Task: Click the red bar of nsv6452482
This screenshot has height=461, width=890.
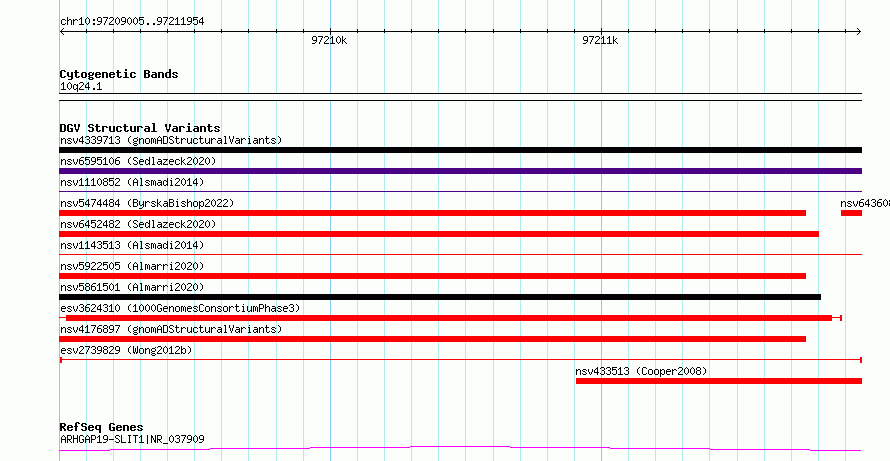Action: [x=439, y=234]
